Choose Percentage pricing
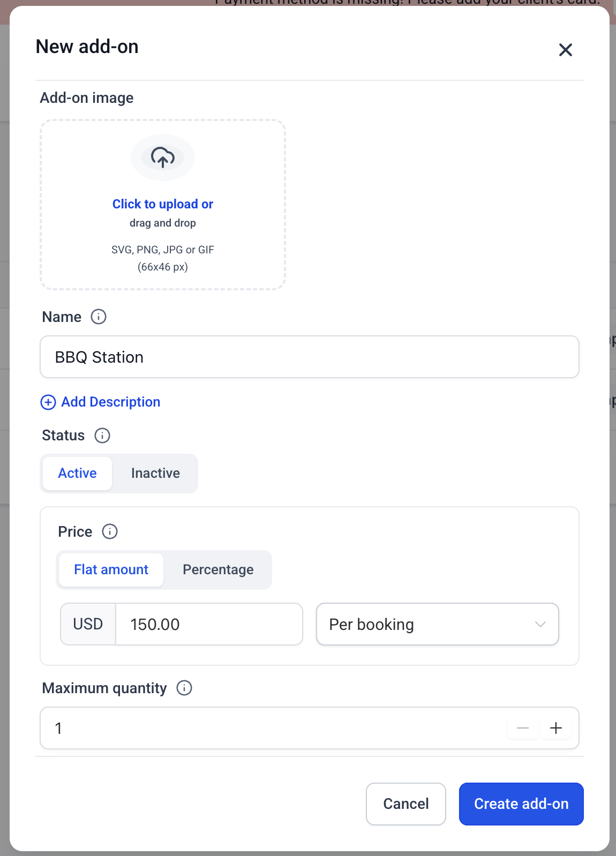616x856 pixels. pyautogui.click(x=218, y=570)
